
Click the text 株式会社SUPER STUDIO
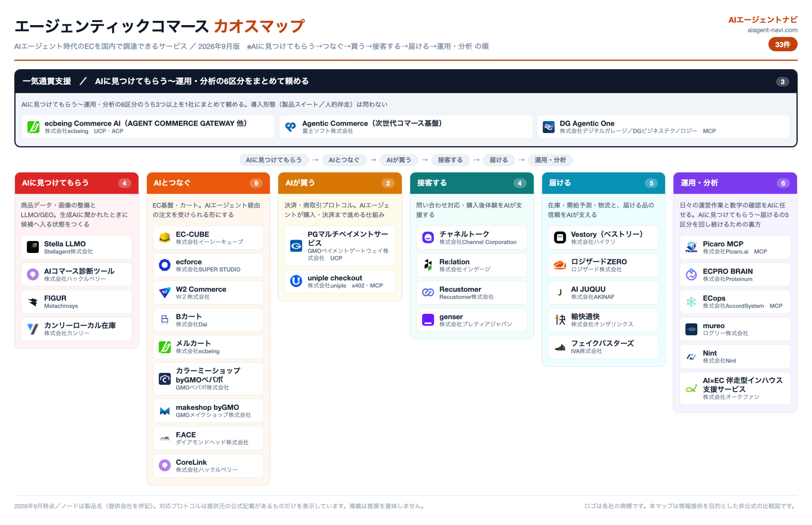(x=208, y=269)
